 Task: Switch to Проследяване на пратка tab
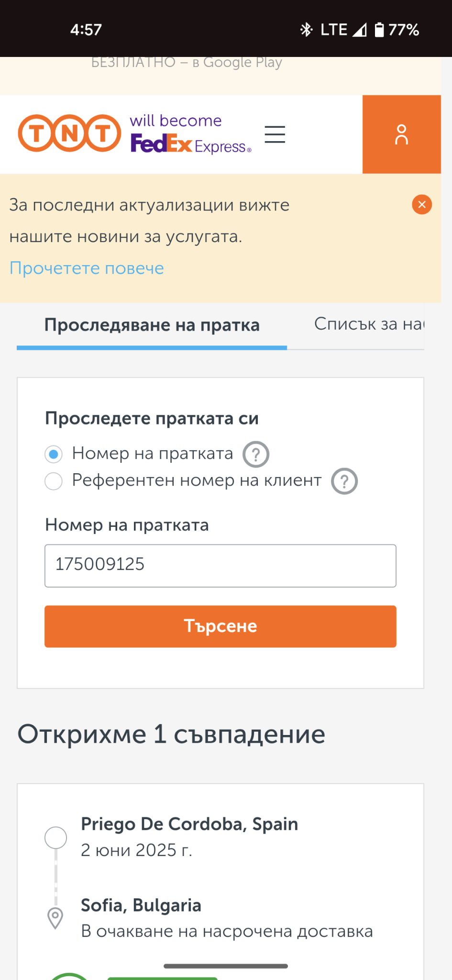click(x=152, y=325)
